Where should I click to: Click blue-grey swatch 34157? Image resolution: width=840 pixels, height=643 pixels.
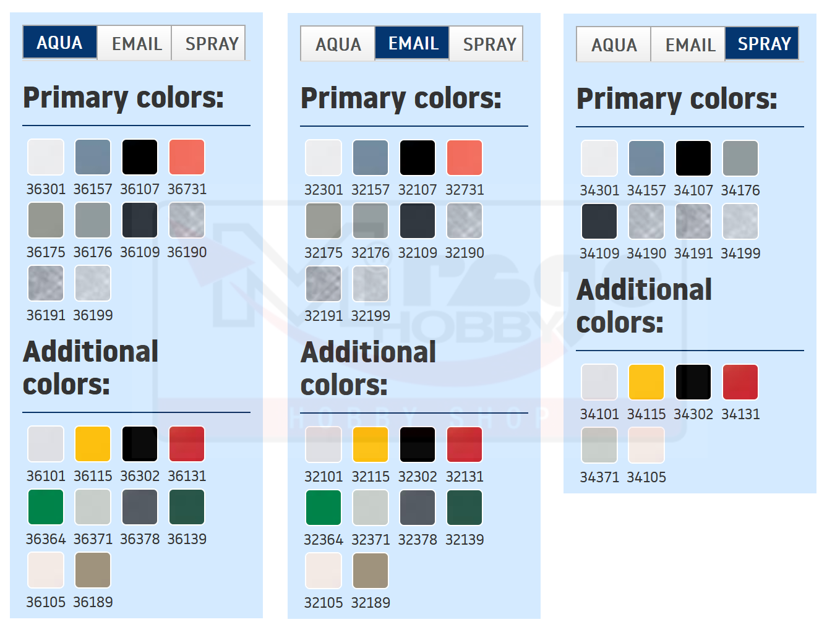click(x=646, y=158)
